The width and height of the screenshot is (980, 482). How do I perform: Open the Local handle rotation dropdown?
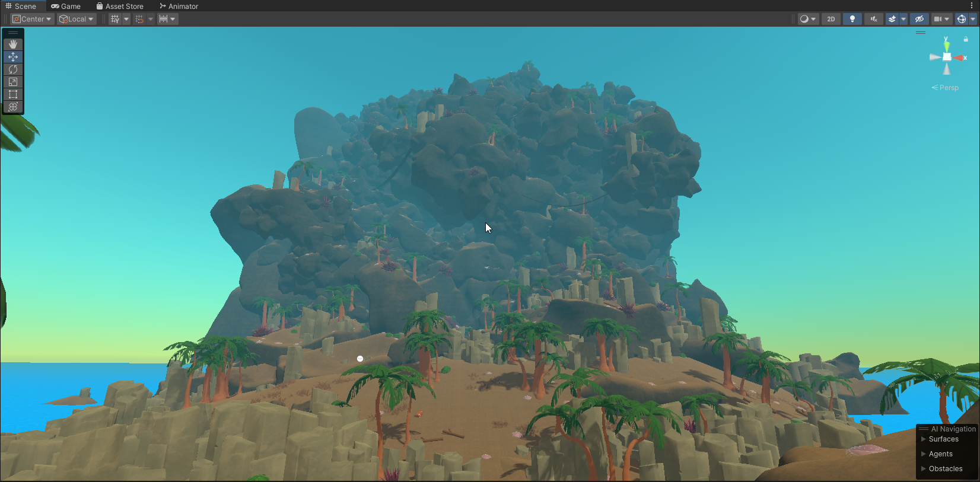coord(77,19)
